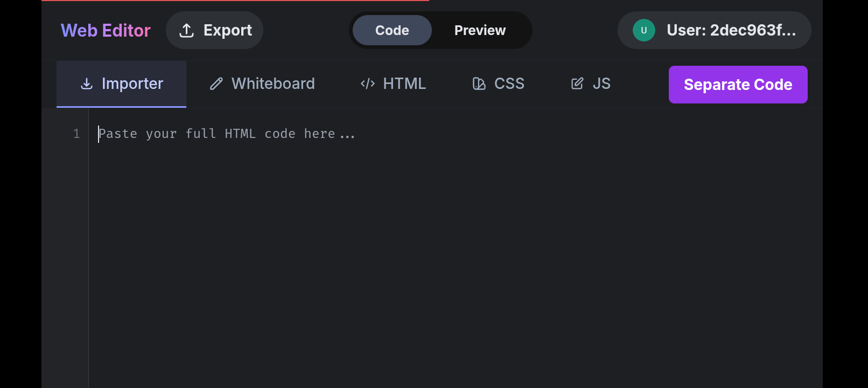
Task: Open the Importer tab
Action: point(122,84)
